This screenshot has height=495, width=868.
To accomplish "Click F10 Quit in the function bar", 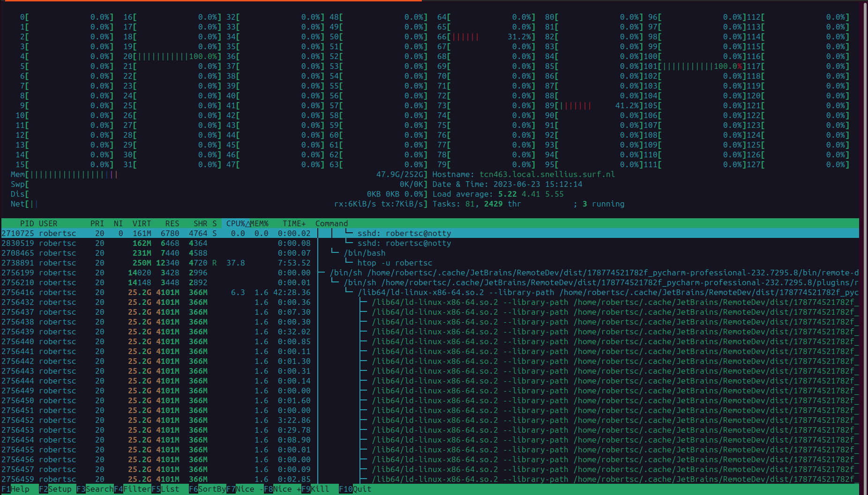I will click(355, 489).
